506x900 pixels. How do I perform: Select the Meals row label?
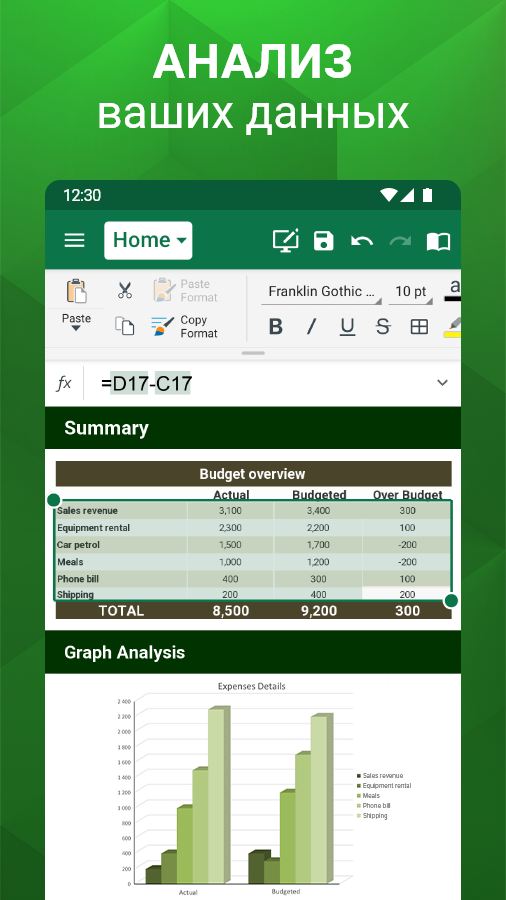(121, 562)
